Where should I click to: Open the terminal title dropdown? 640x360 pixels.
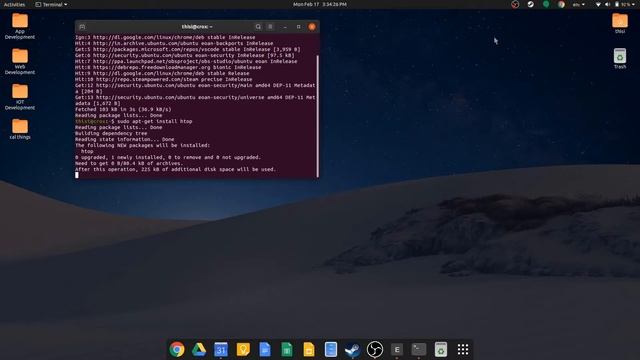[197, 27]
